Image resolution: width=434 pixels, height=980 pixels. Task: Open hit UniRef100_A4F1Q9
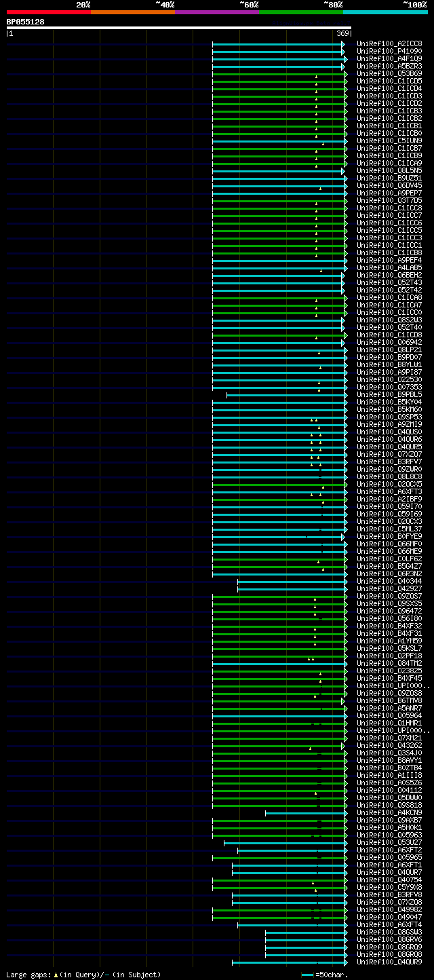point(389,58)
